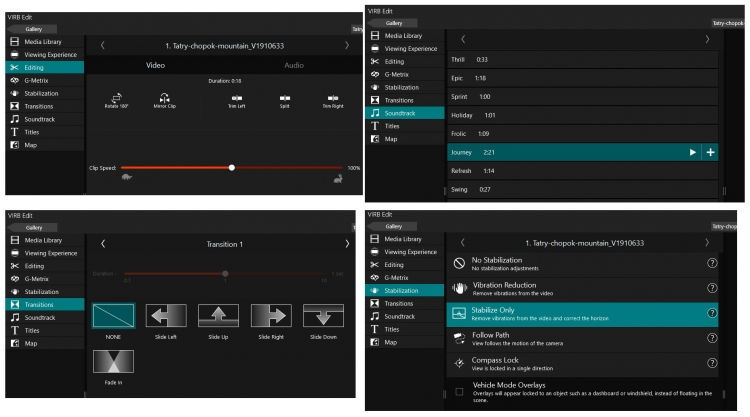The height and width of the screenshot is (417, 750).
Task: Open Editing in Transitions window sidebar
Action: 45,266
